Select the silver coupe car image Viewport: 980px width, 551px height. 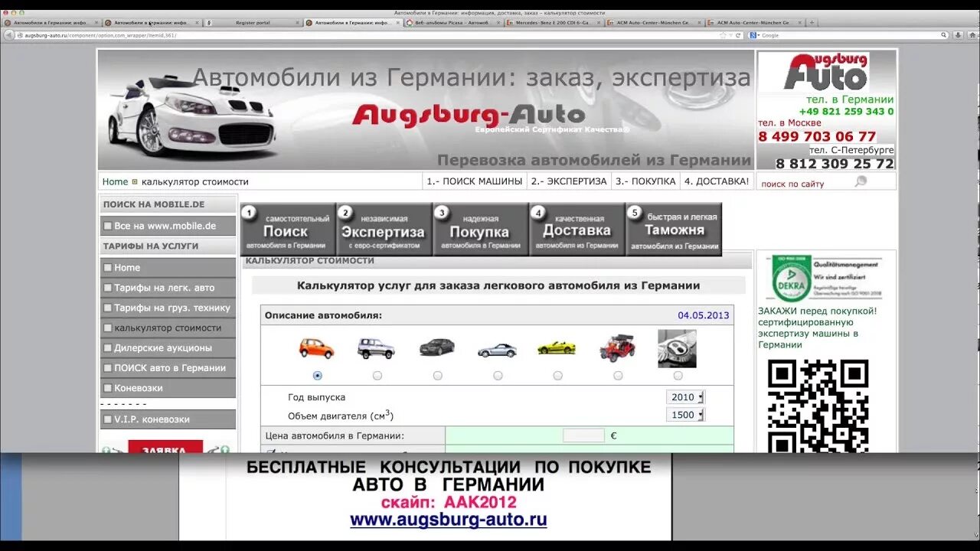(497, 350)
